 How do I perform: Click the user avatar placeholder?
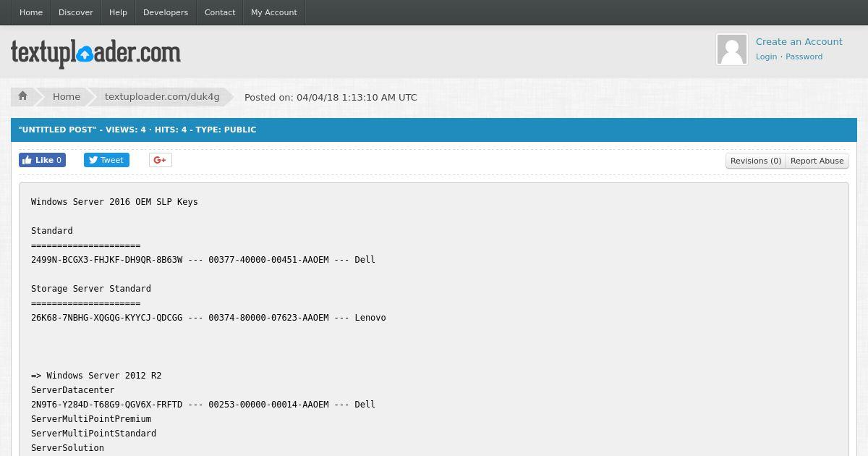coord(732,49)
